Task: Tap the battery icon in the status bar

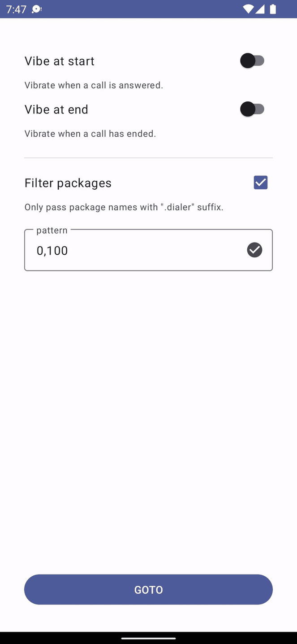Action: point(273,9)
